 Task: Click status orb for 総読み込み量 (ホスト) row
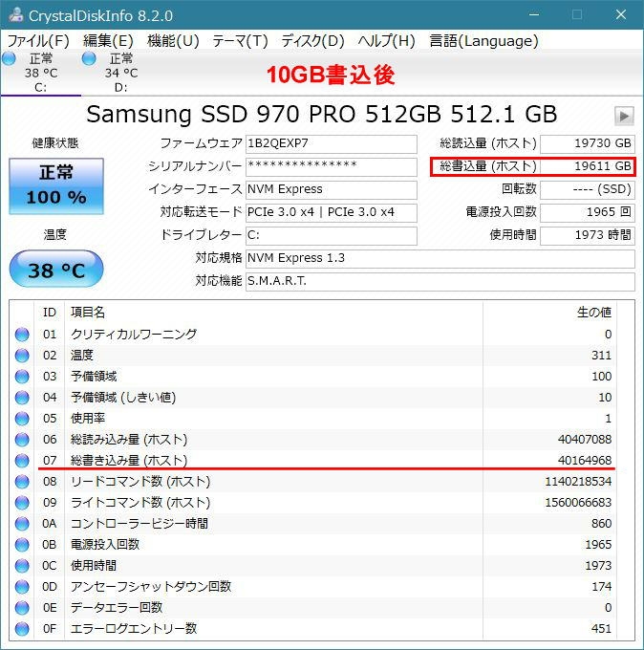[22, 440]
